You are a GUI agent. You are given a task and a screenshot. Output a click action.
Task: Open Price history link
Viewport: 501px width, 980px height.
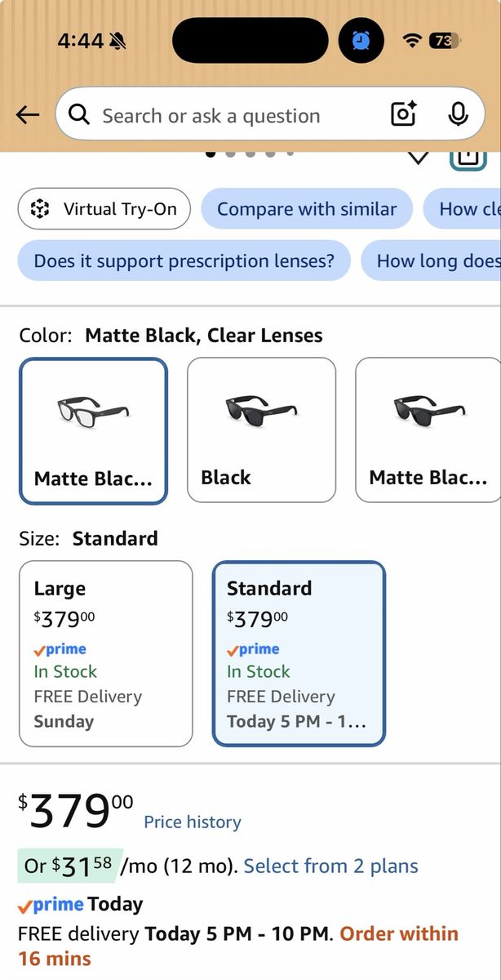click(x=193, y=822)
